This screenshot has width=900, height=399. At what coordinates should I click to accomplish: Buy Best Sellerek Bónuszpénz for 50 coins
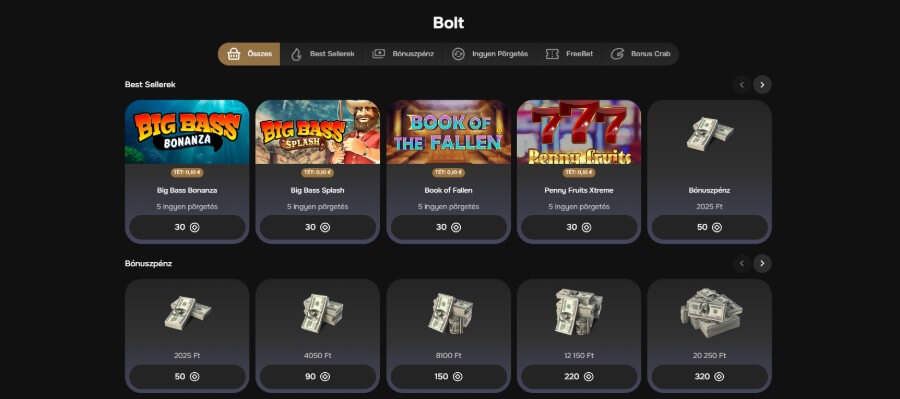tap(709, 227)
